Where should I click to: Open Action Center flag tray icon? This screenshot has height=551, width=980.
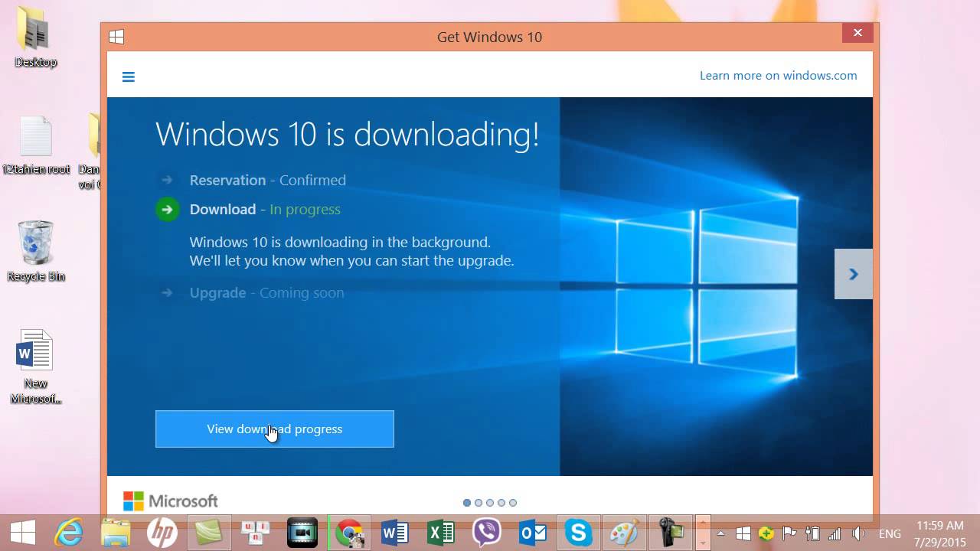click(x=789, y=533)
